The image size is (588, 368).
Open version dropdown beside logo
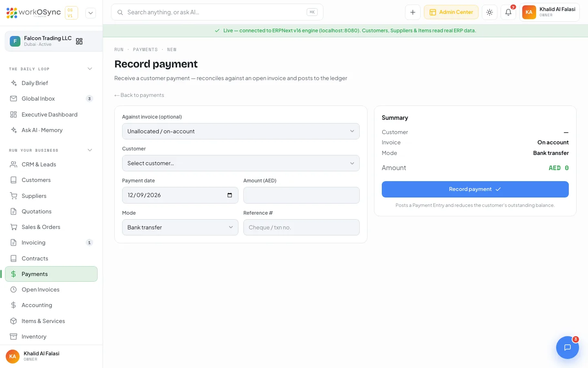click(x=91, y=13)
